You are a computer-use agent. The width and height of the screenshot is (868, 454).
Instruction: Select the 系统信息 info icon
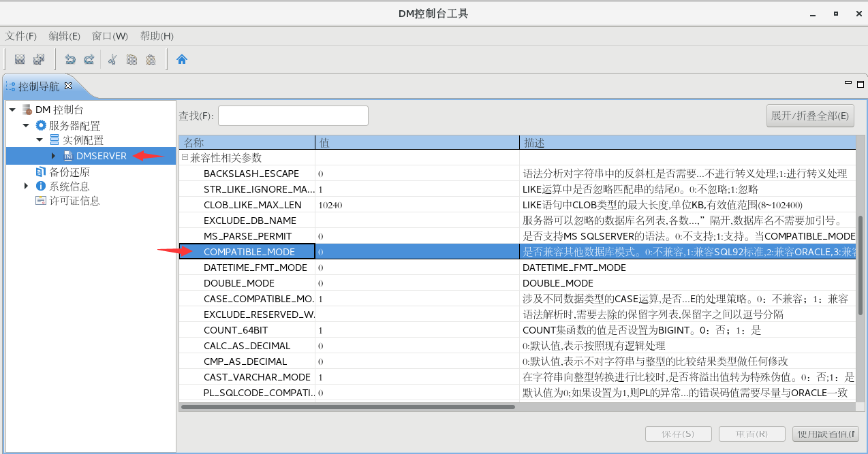[x=41, y=186]
